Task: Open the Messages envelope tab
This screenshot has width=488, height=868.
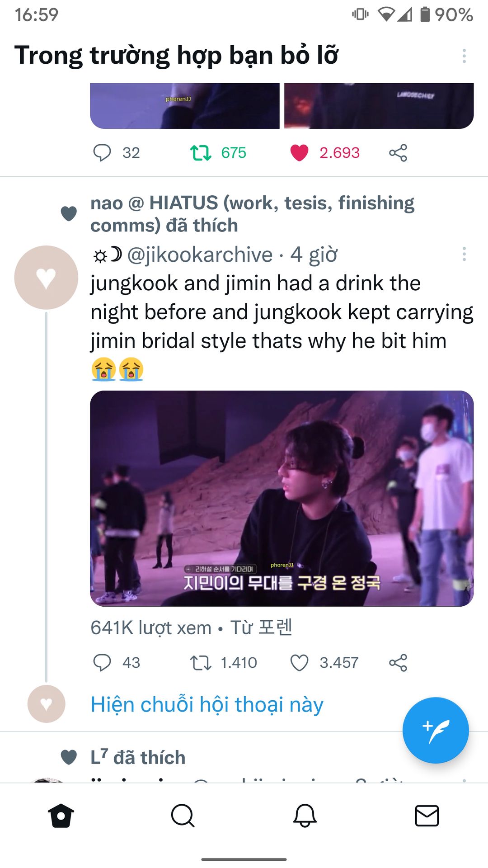Action: 427,816
